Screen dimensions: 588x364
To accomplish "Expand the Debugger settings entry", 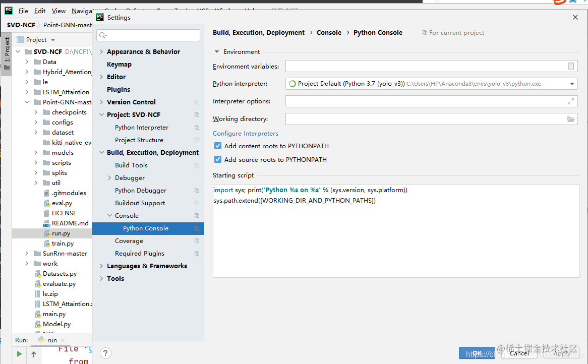I will (109, 177).
